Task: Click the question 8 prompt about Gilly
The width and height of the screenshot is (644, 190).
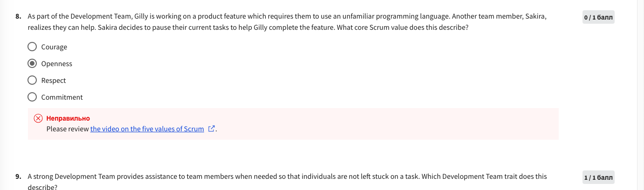Action: coord(287,22)
